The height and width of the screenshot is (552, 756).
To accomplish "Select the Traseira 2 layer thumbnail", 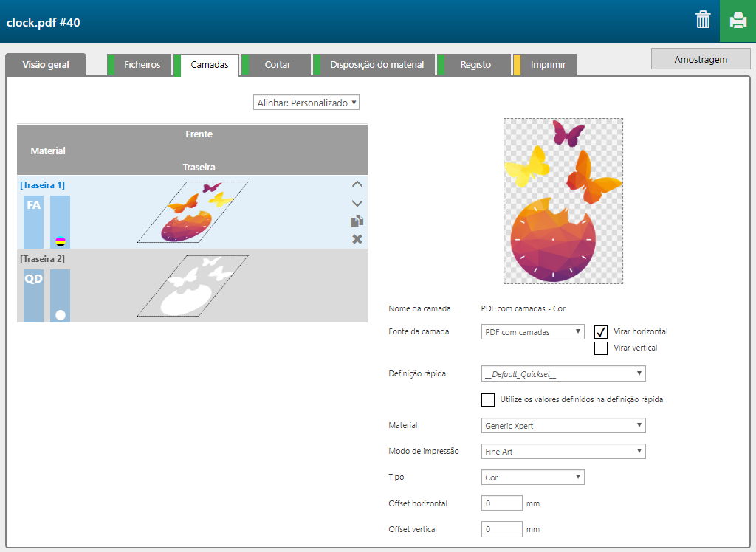I will tap(192, 286).
